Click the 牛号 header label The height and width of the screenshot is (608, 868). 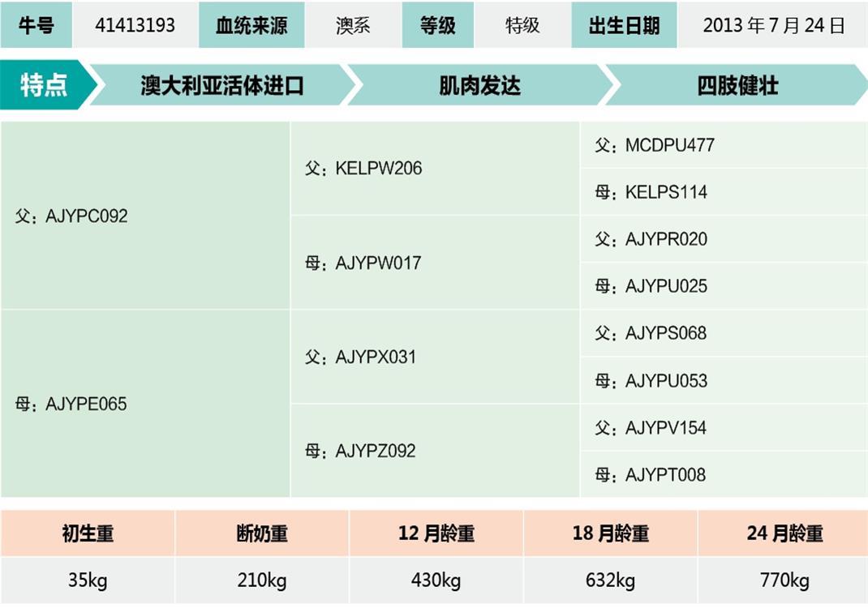pos(36,25)
